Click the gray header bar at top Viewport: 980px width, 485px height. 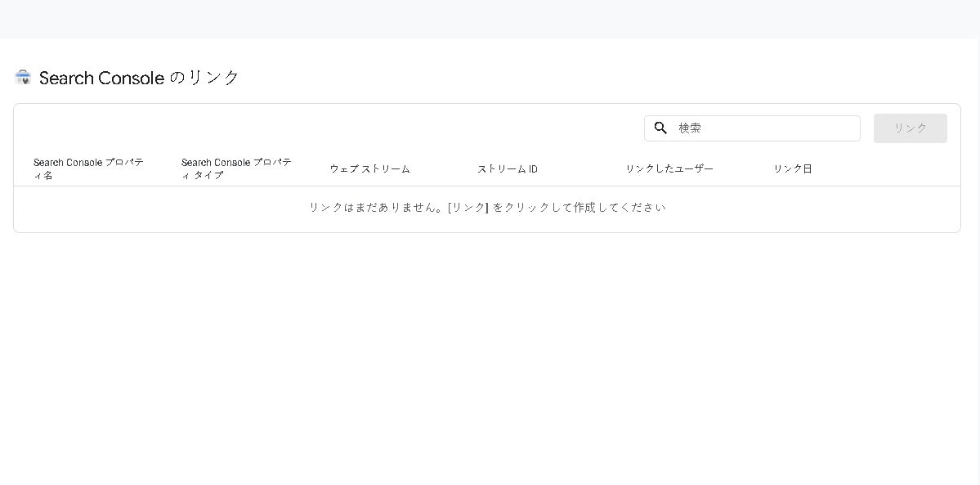coord(490,19)
